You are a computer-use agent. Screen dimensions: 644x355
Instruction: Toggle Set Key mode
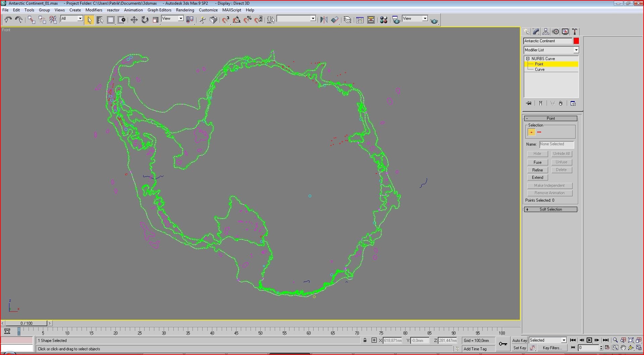coord(520,348)
